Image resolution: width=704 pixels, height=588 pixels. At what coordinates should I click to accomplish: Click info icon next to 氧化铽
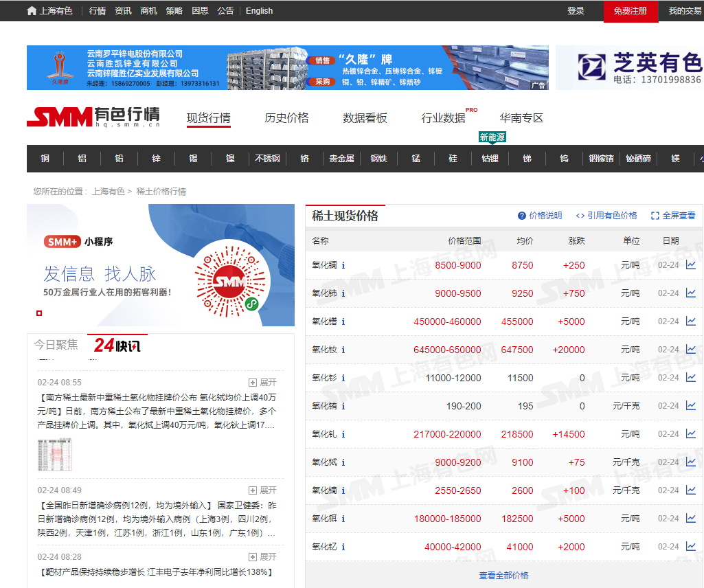343,463
